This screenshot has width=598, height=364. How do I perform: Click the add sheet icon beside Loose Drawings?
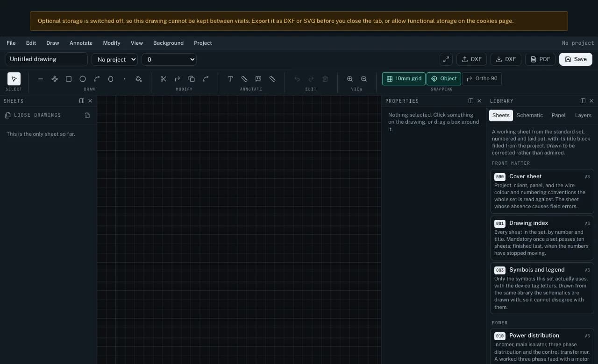click(87, 115)
